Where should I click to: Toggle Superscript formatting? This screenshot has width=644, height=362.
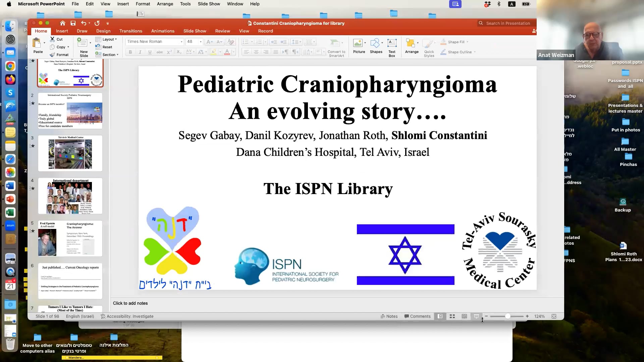[169, 52]
